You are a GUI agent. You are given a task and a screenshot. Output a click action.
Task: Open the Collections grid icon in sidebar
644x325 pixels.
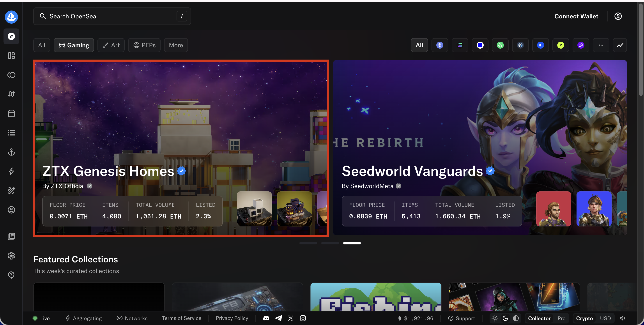11,55
